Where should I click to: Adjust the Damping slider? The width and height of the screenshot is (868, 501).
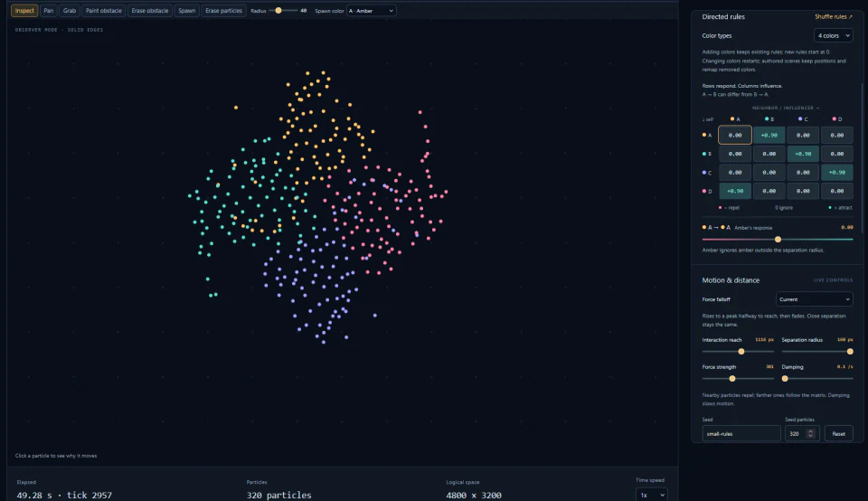click(x=817, y=379)
